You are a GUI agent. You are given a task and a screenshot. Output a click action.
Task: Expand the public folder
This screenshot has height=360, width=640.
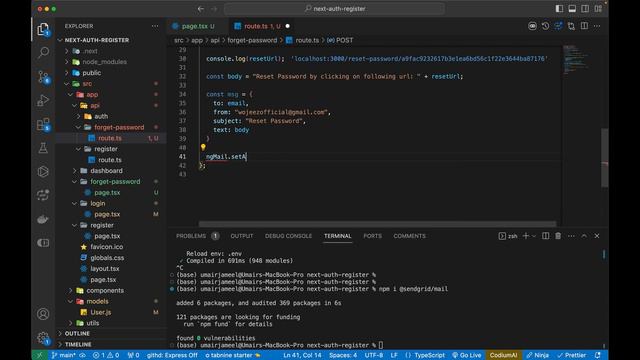coord(91,73)
